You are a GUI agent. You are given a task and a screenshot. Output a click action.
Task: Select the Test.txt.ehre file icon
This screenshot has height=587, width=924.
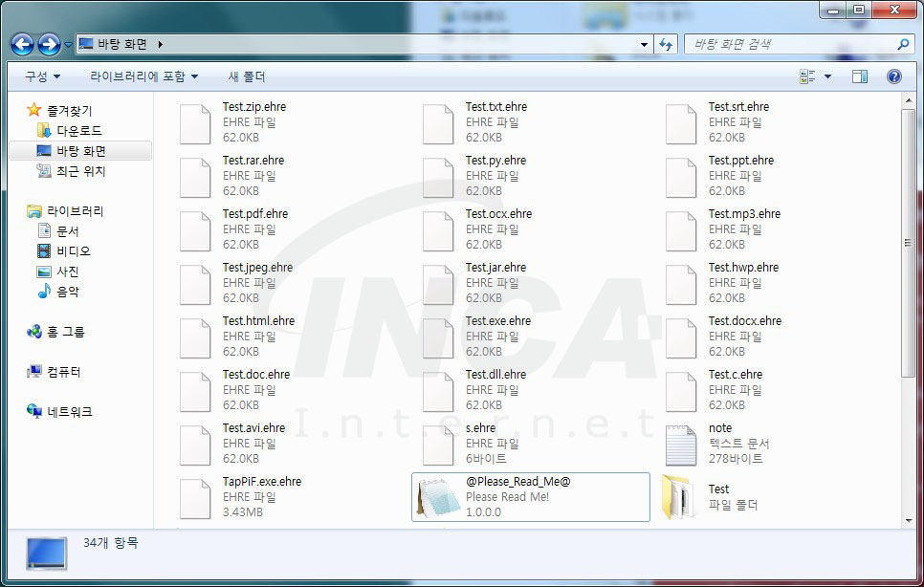[x=438, y=124]
